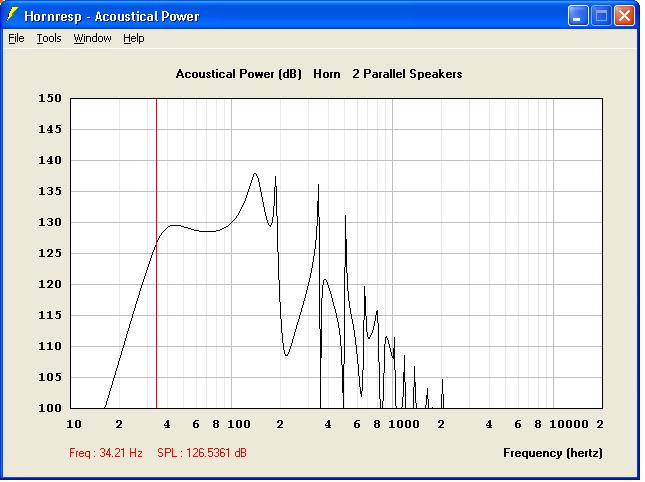Click the 125 y-axis label
This screenshot has height=482, width=645.
point(50,253)
